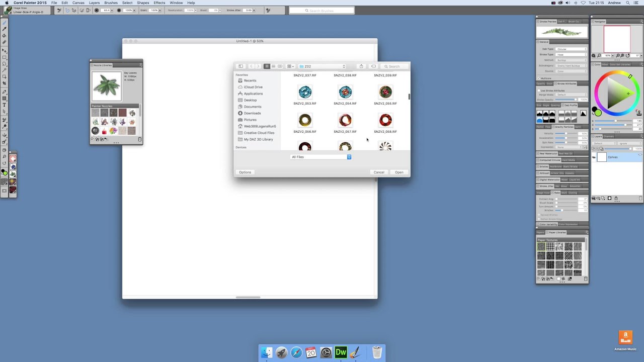Click the Navigator settings gear icon
Image resolution: width=644 pixels, height=362 pixels.
coord(594,56)
